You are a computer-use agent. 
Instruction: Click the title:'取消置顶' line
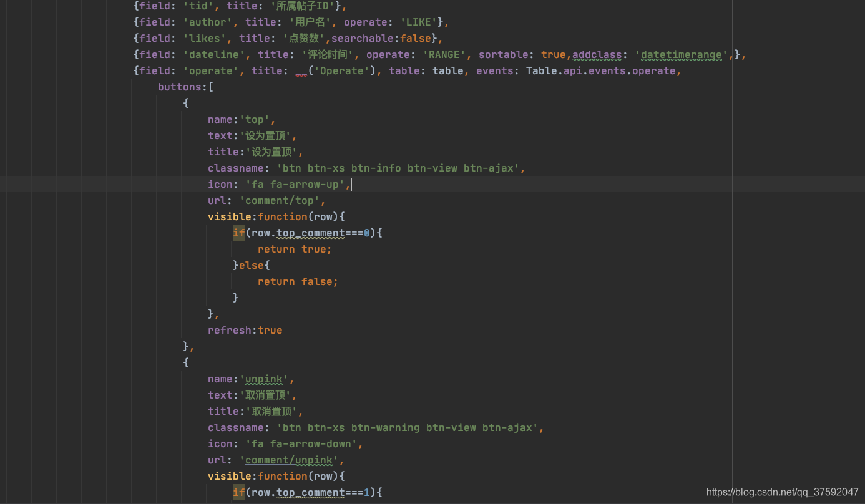click(x=256, y=412)
